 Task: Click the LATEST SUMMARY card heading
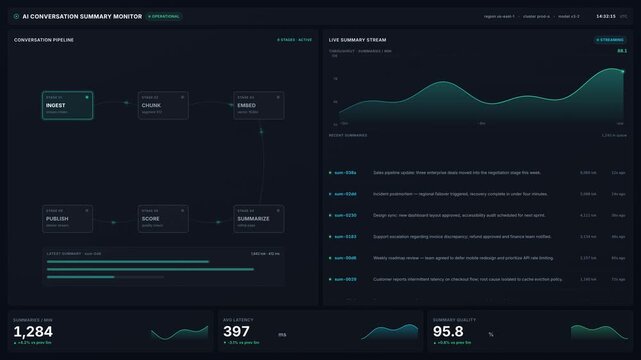74,254
